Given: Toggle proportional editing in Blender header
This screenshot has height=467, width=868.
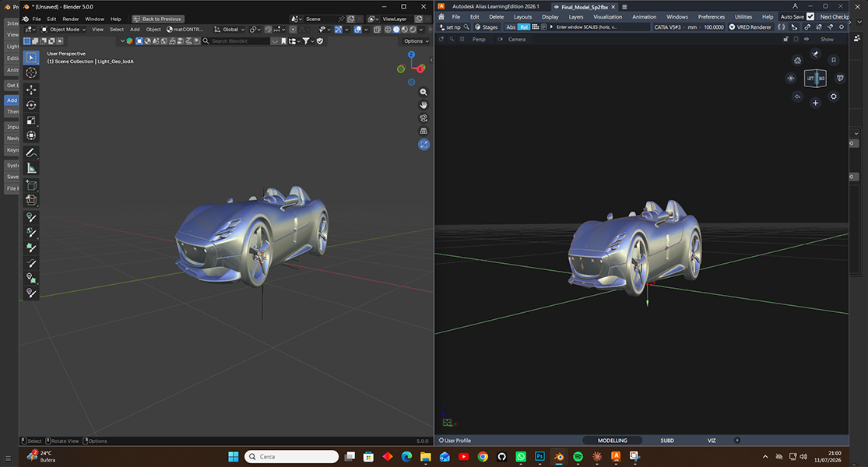Looking at the screenshot, I should (293, 30).
